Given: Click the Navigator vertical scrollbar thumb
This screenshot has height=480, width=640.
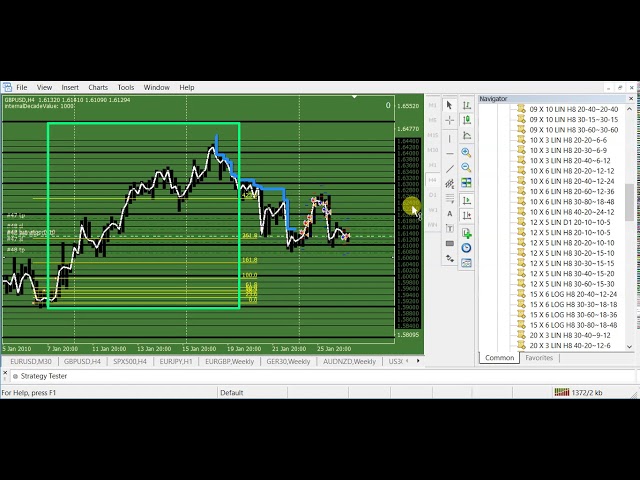Looking at the screenshot, I should pos(631,200).
